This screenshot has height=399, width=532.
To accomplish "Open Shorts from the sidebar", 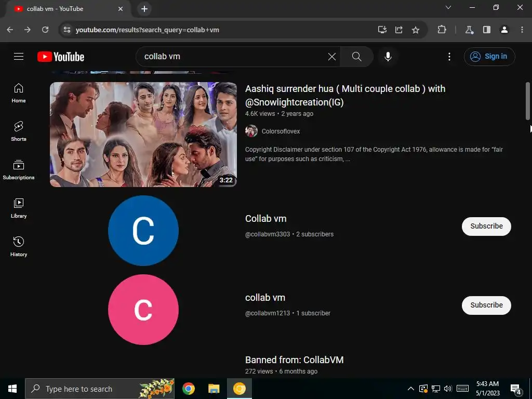I will click(19, 131).
